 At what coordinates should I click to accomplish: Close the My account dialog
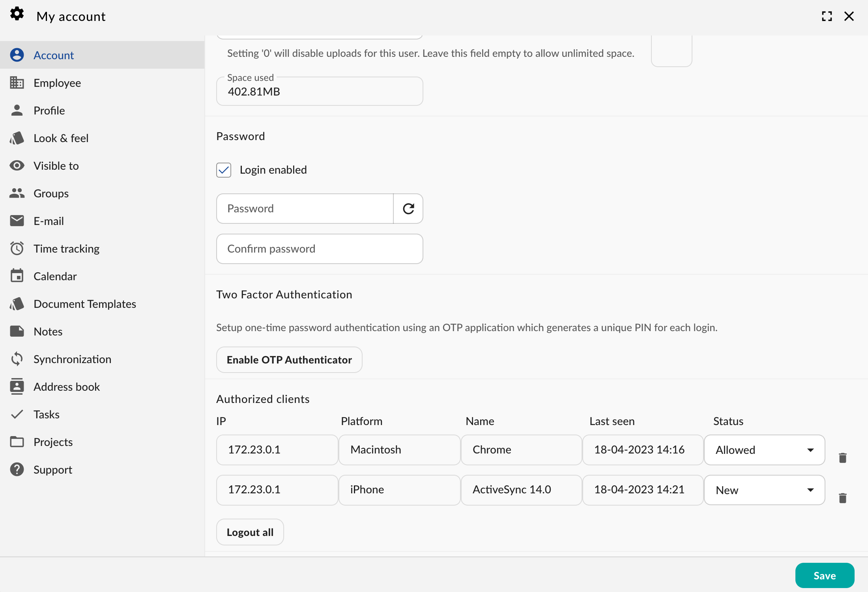tap(849, 16)
